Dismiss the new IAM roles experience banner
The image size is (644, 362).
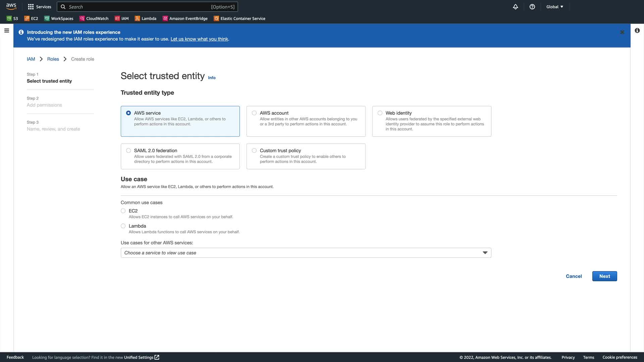[622, 32]
